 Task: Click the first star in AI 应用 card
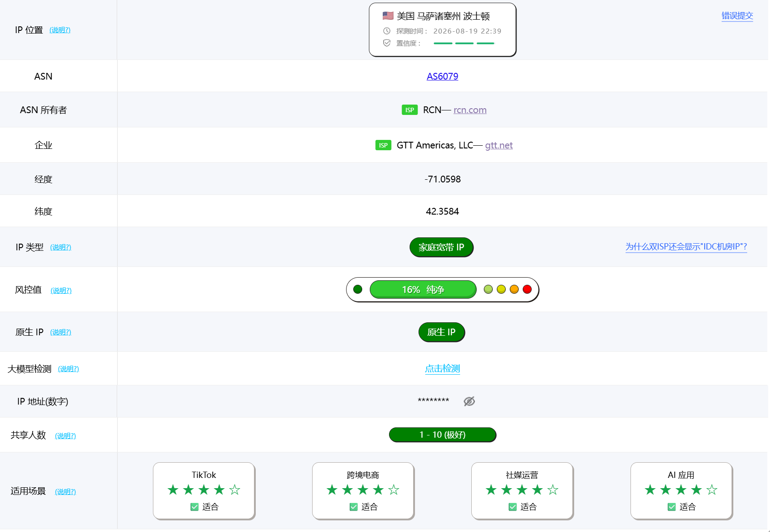click(650, 490)
